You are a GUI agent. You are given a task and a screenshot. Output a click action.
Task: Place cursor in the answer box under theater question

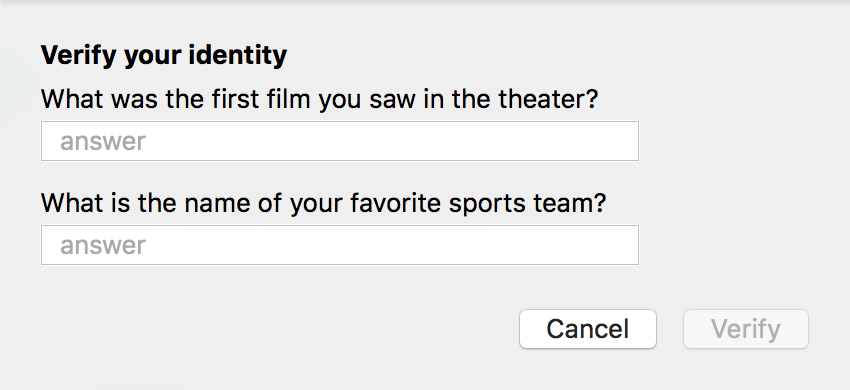click(340, 141)
